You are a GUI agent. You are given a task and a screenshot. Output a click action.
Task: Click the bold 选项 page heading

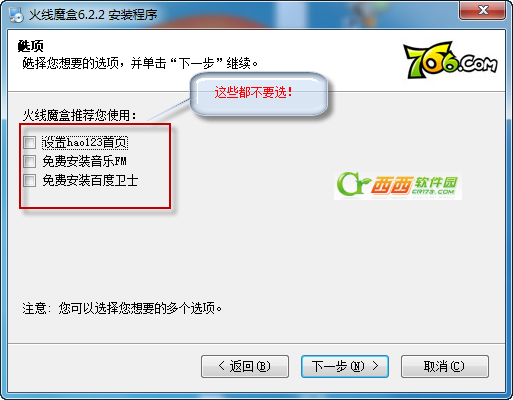[x=30, y=46]
